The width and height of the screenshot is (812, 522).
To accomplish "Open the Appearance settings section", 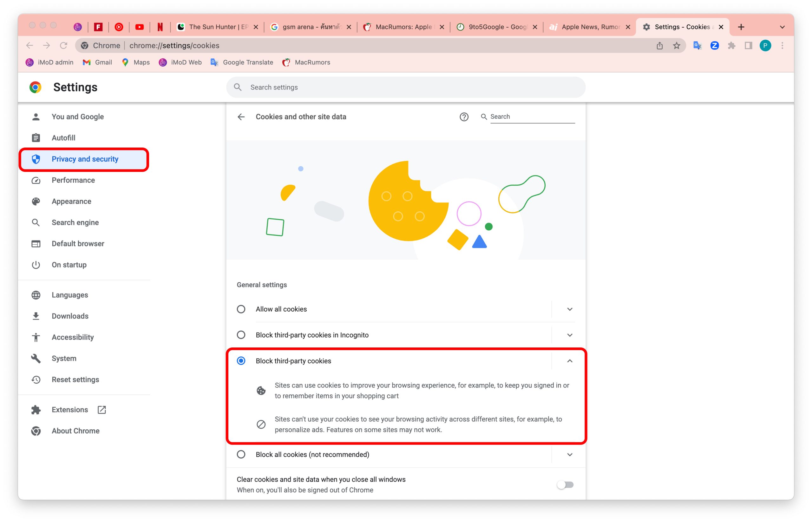I will 71,201.
